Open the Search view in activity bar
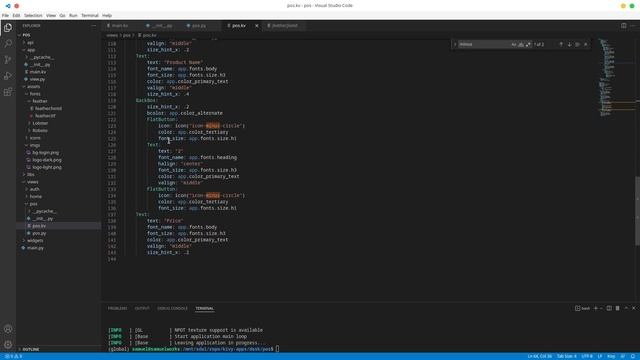This screenshot has width=640, height=360. (8, 44)
